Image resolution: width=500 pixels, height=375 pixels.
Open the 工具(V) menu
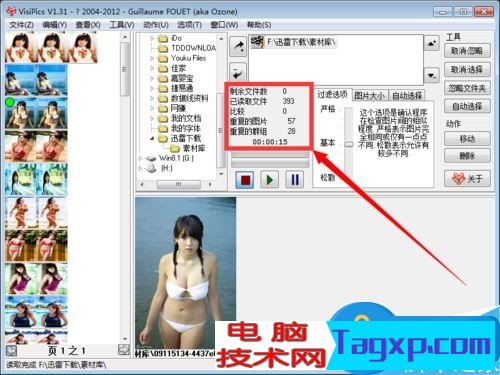(122, 25)
